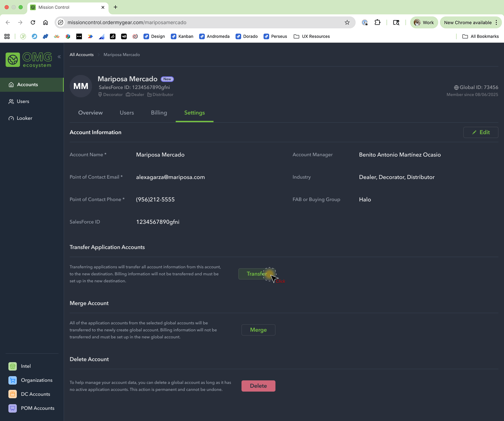Screen dimensions: 504x421
Task: Switch to the Overview tab
Action: (90, 113)
